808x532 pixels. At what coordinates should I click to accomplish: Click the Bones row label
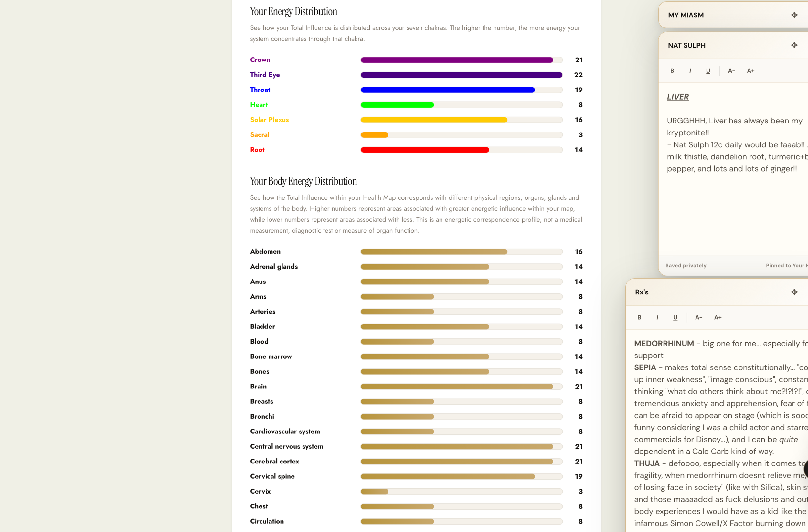[260, 371]
